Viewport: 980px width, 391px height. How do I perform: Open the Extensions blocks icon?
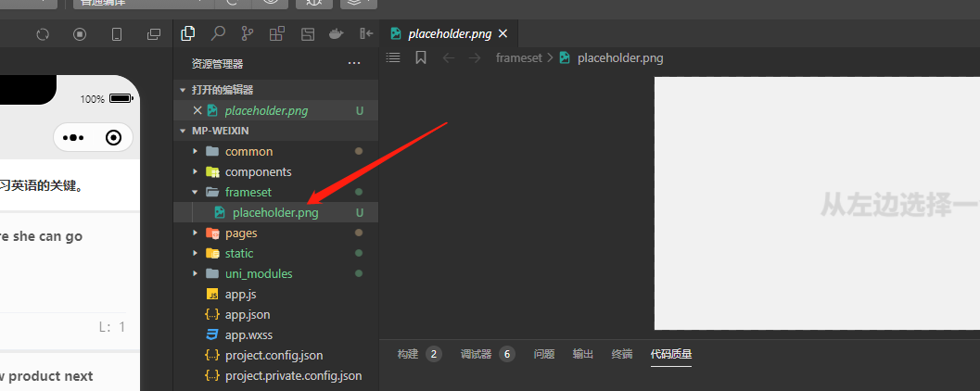[x=277, y=33]
